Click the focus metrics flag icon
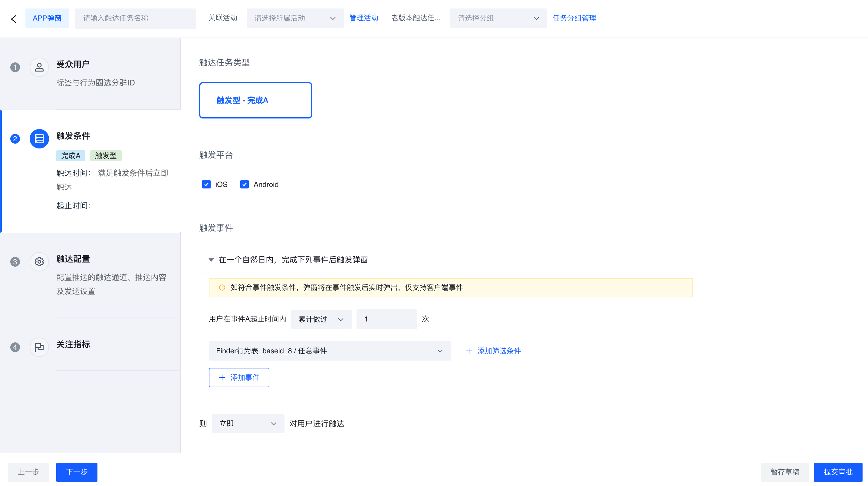Screen dimensions: 868x486 [39, 347]
